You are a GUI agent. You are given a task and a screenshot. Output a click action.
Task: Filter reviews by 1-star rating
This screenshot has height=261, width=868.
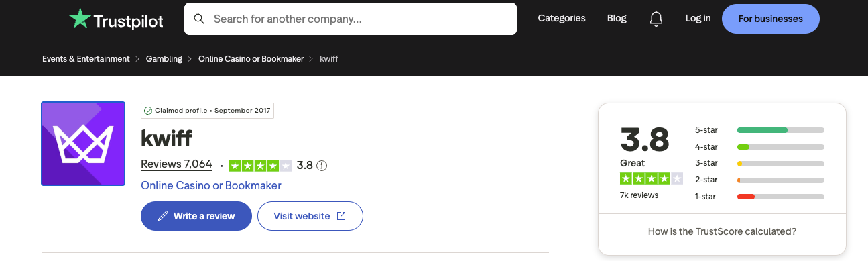(760, 197)
